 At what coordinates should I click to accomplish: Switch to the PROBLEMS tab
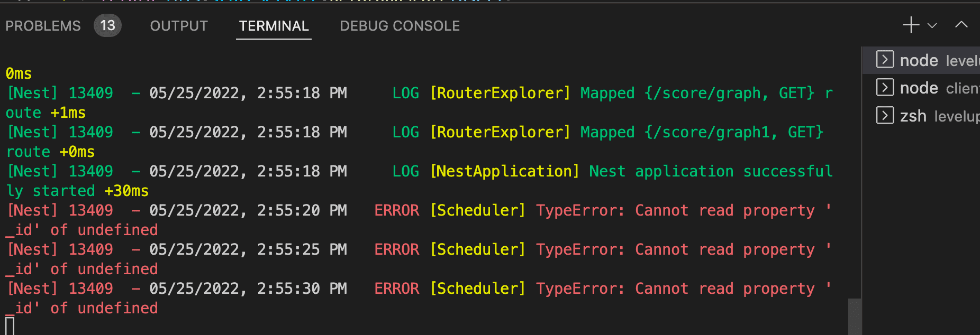tap(43, 26)
